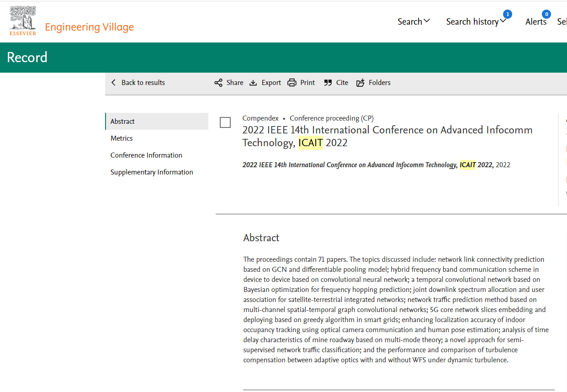The image size is (567, 392).
Task: Click the Compendex database label
Action: 260,118
